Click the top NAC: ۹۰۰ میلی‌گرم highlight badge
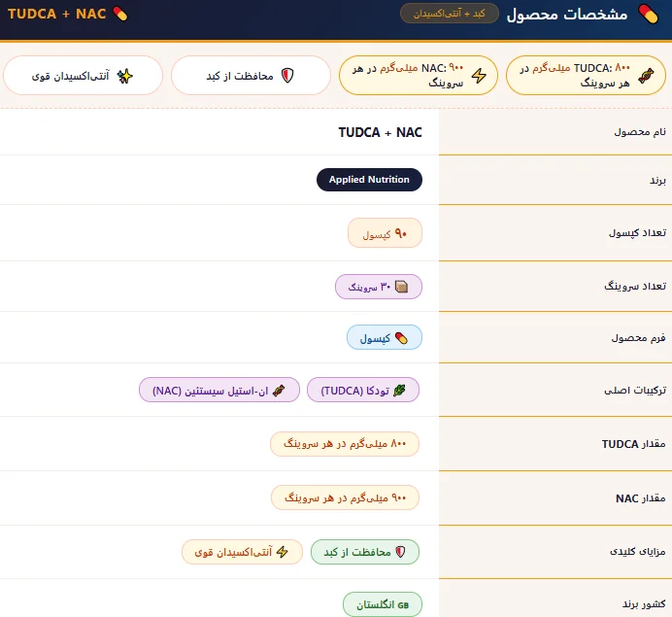Image resolution: width=672 pixels, height=617 pixels. coord(419,76)
